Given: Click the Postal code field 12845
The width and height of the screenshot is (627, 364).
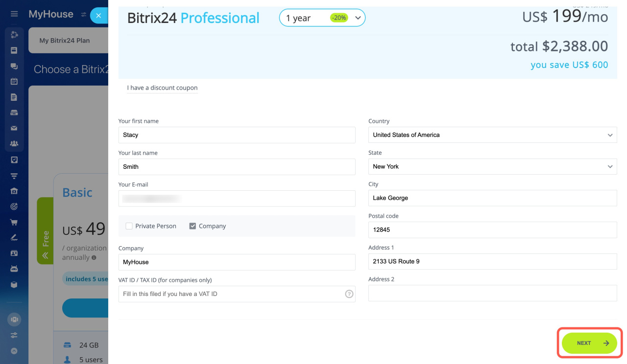Looking at the screenshot, I should (492, 230).
